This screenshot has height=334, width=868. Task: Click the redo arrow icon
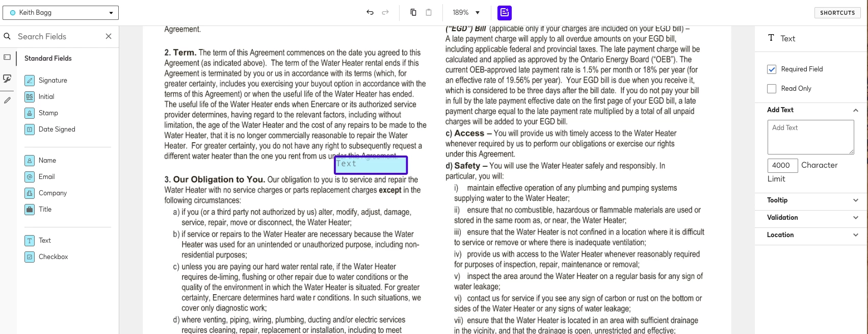click(x=385, y=12)
